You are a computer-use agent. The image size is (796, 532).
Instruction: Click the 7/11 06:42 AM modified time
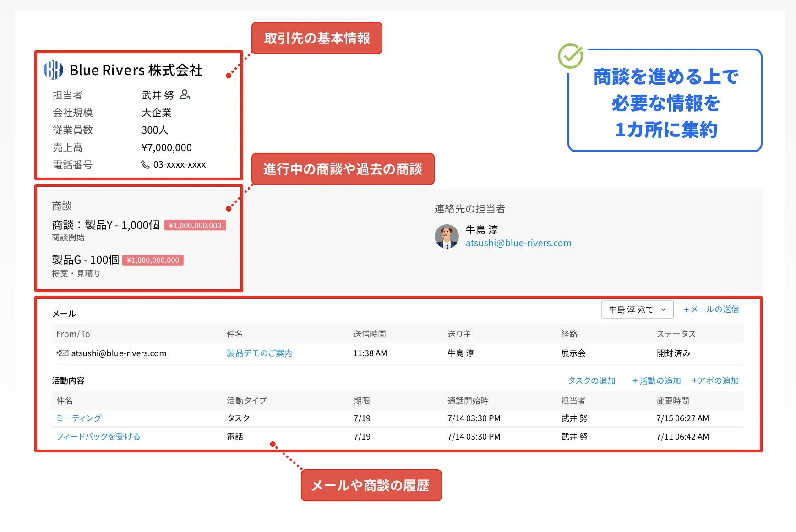682,436
